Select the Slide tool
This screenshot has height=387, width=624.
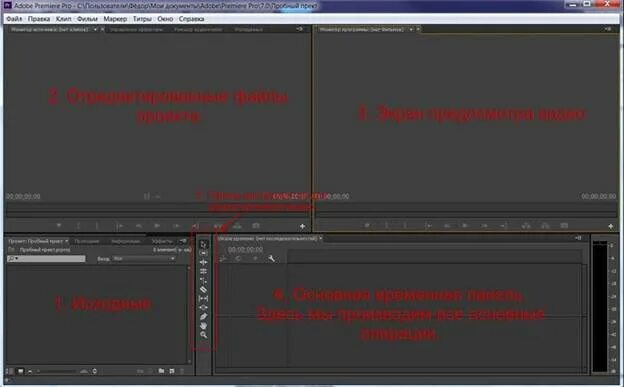(x=203, y=307)
